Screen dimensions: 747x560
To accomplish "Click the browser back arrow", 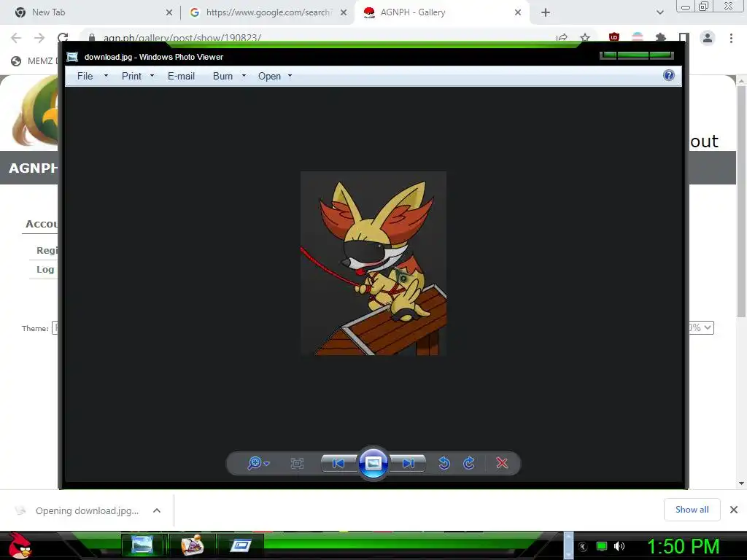I will [16, 38].
